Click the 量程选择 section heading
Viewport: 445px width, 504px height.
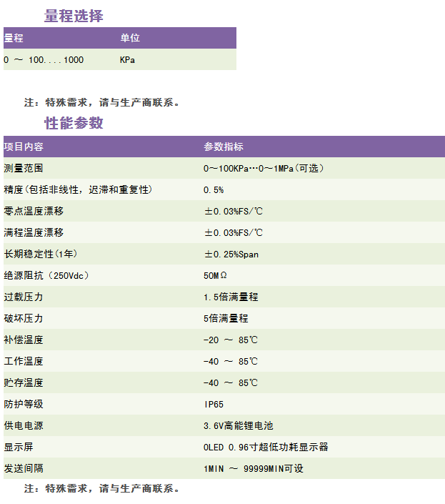74,16
